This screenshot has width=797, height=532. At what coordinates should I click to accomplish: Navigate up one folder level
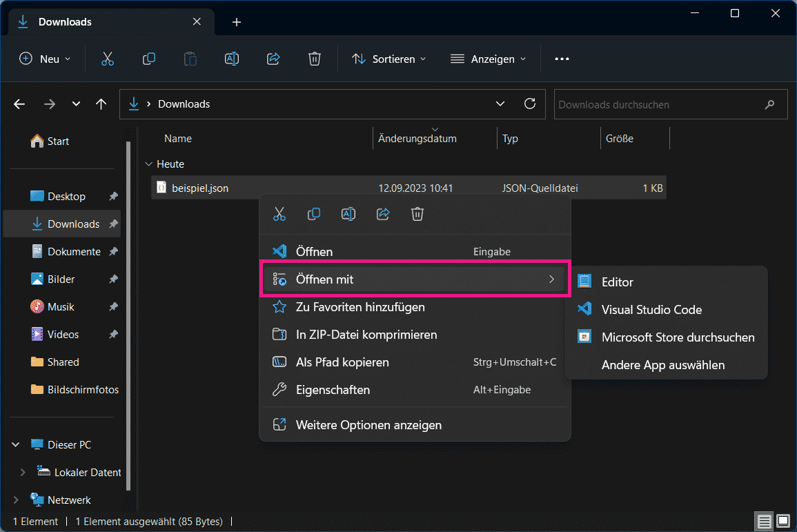pyautogui.click(x=101, y=104)
